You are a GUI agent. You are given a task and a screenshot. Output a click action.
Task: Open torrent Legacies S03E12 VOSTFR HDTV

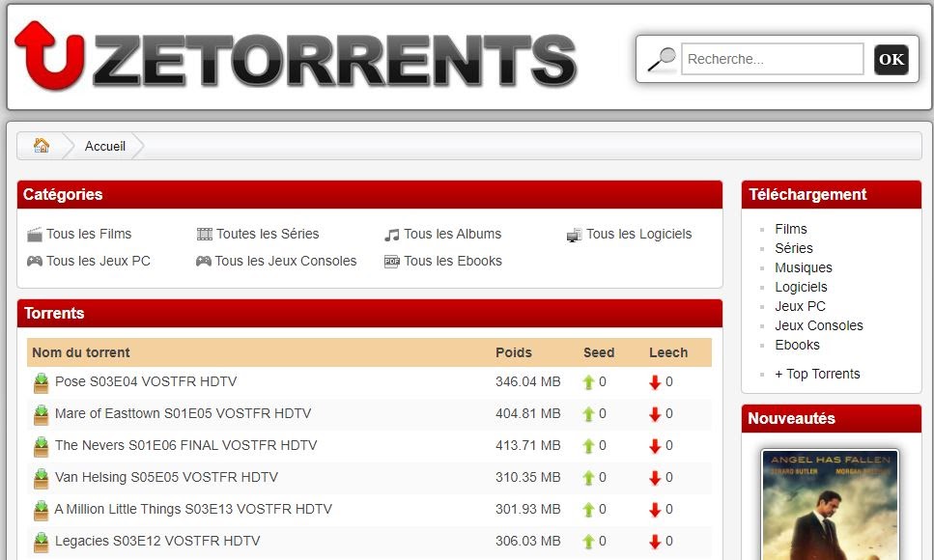pyautogui.click(x=157, y=541)
